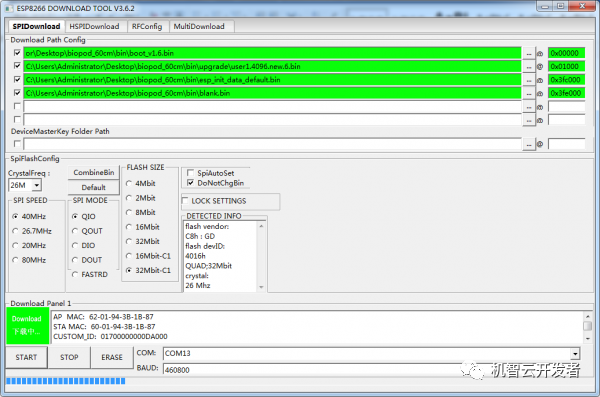Uncheck the user1.4096.new.6.bin file checkbox
This screenshot has width=600, height=397.
(x=17, y=66)
